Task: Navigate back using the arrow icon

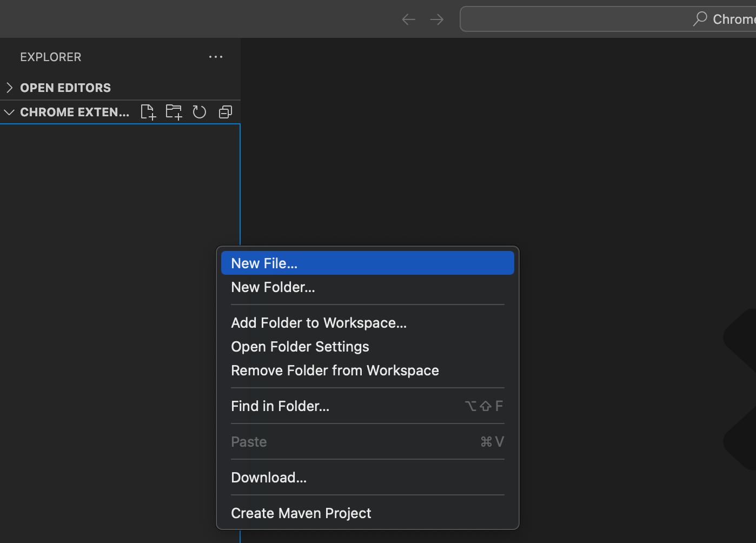Action: point(408,19)
